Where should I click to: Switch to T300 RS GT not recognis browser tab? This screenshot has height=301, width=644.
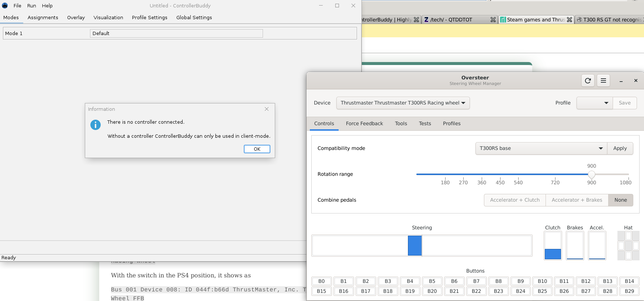[x=609, y=20]
